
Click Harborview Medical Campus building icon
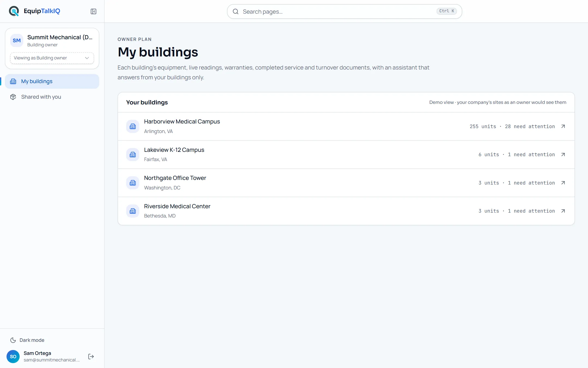133,126
